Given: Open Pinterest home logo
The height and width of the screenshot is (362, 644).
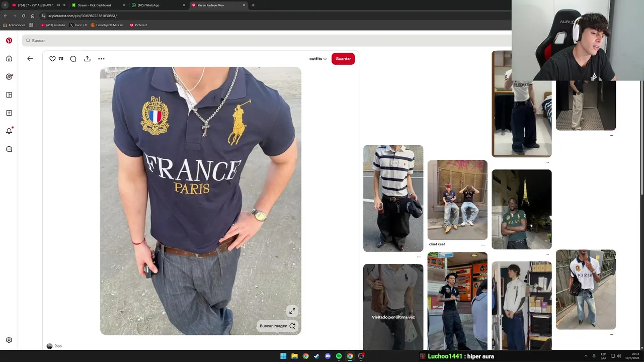Looking at the screenshot, I should coord(9,40).
